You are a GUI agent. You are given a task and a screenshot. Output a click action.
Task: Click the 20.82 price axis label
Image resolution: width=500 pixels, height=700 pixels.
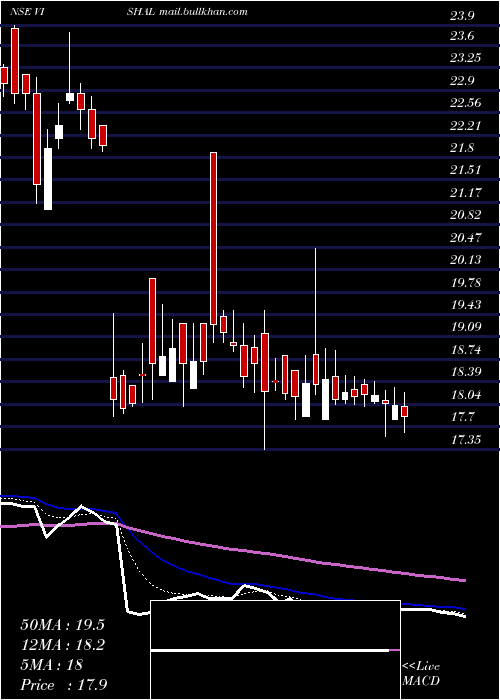[466, 215]
